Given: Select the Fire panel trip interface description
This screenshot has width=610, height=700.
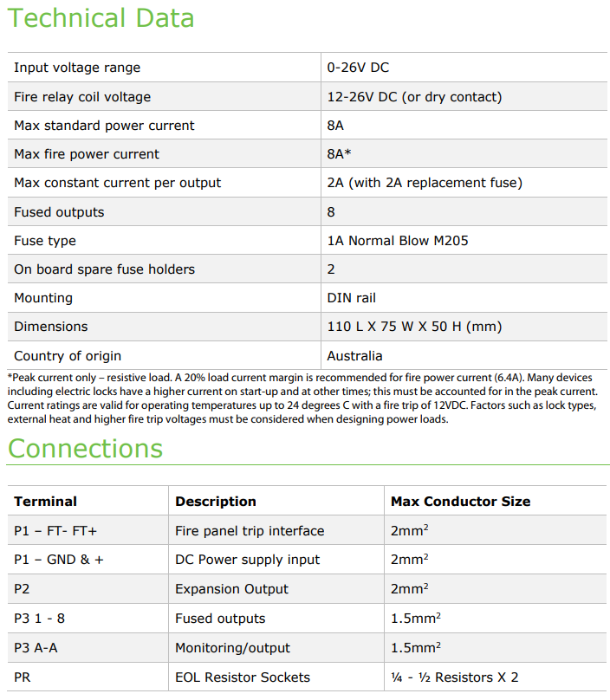Looking at the screenshot, I should [250, 531].
